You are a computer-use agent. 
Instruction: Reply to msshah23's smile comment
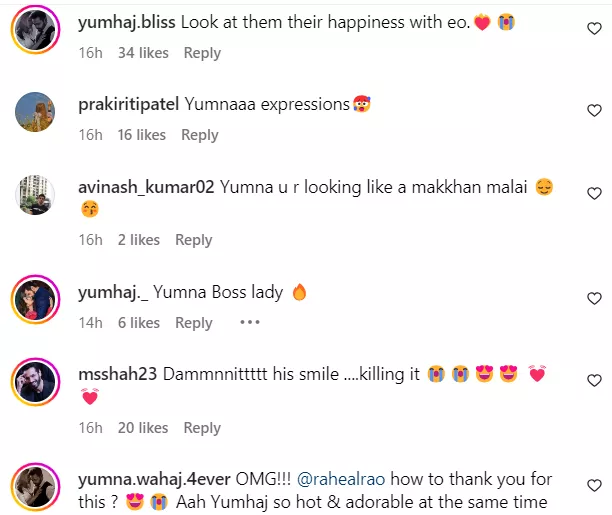click(x=202, y=428)
